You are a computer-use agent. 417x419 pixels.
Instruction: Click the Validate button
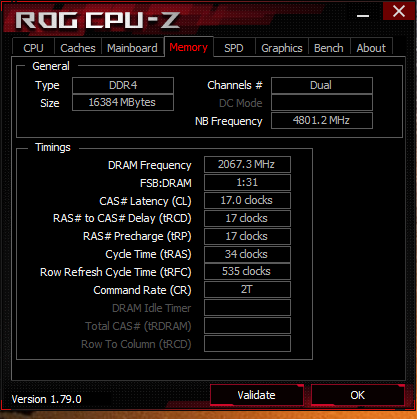click(257, 395)
